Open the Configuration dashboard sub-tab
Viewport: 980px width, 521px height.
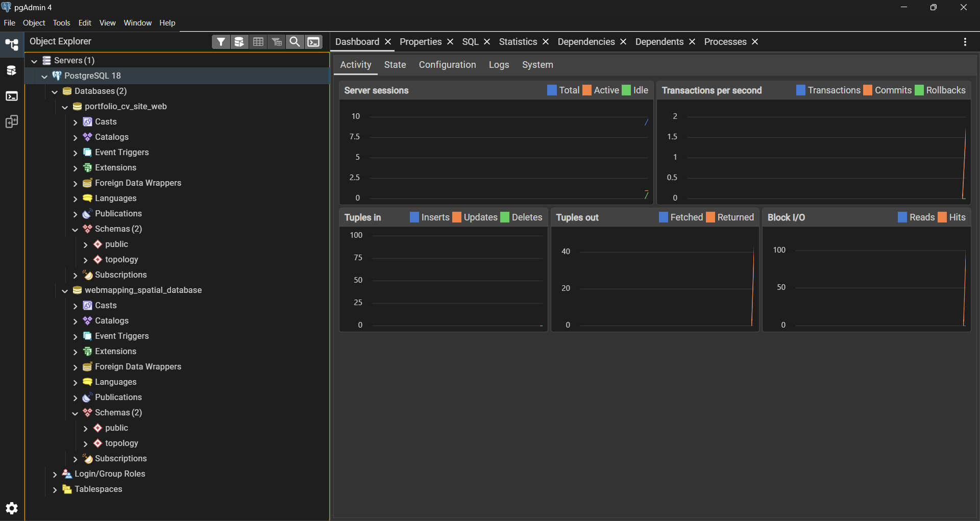pos(447,65)
